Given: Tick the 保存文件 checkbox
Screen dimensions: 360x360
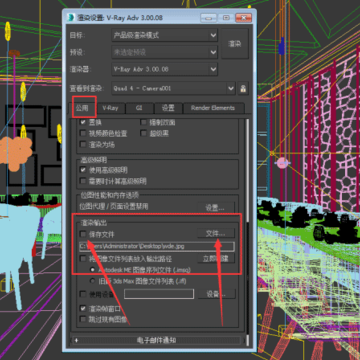Looking at the screenshot, I should point(83,234).
